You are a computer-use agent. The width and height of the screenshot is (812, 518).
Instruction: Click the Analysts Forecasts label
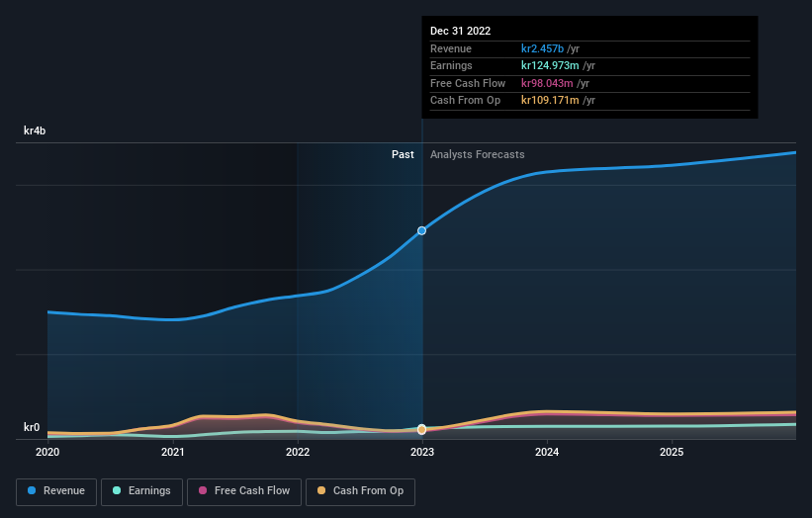pos(478,155)
